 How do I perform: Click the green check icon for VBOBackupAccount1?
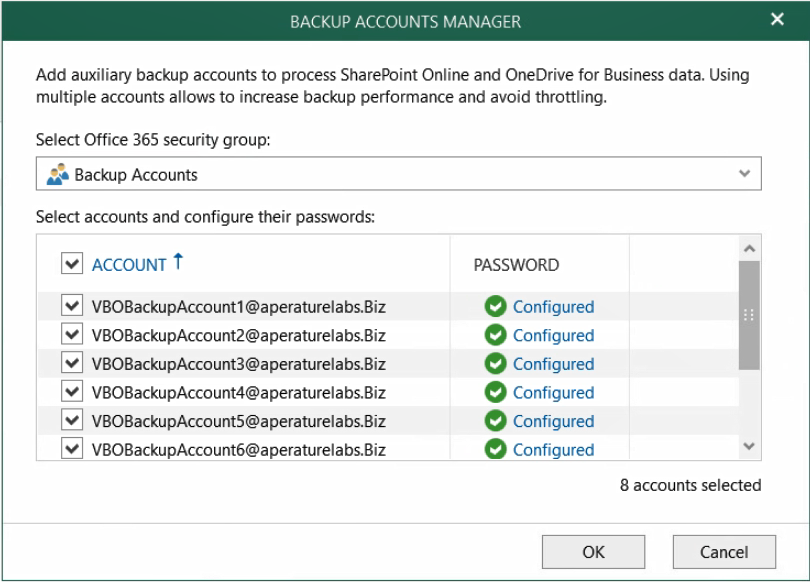pos(495,307)
